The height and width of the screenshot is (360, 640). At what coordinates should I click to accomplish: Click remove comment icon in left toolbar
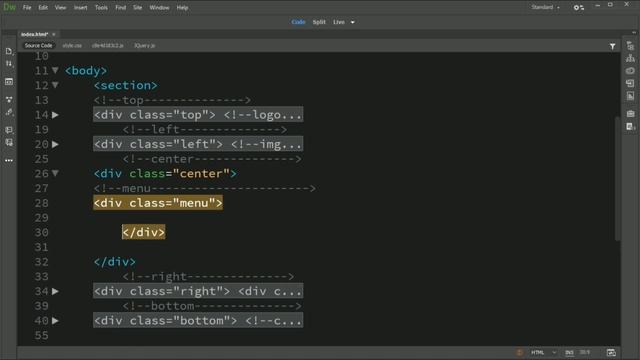(9, 142)
